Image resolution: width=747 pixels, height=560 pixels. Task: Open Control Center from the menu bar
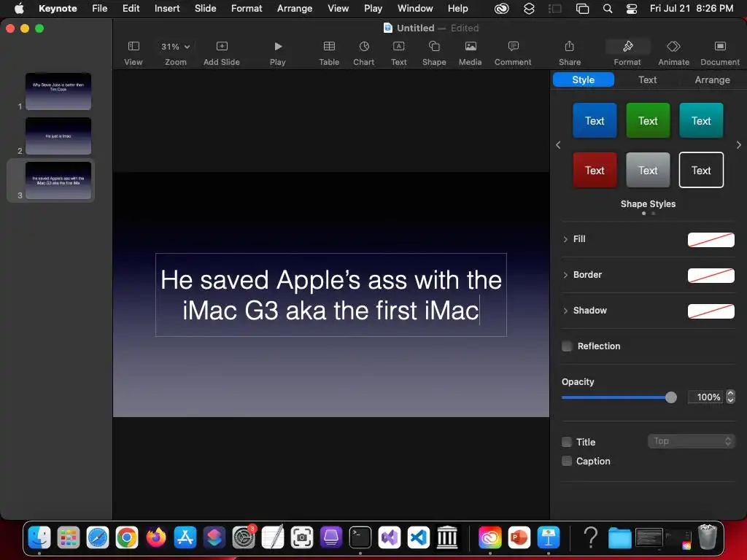click(632, 9)
